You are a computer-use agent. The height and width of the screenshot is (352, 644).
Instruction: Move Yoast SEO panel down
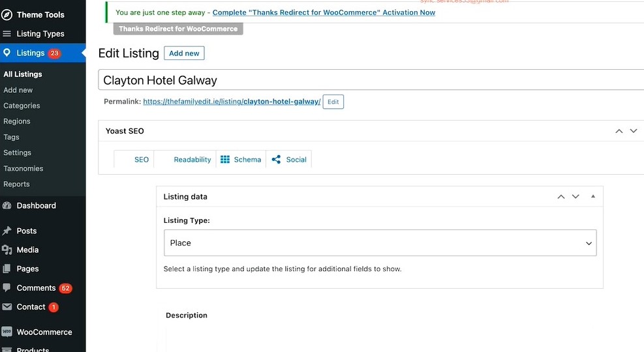(x=633, y=131)
